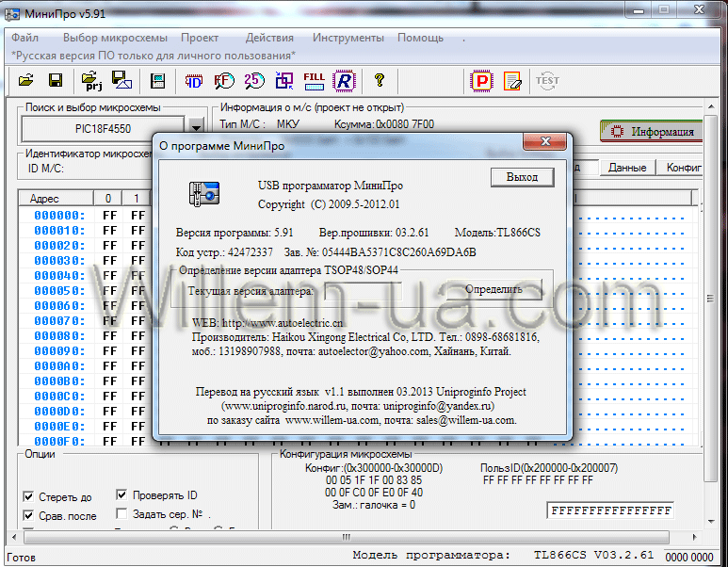Click the buffer swap toolbar icon
The height and width of the screenshot is (567, 728).
[283, 81]
